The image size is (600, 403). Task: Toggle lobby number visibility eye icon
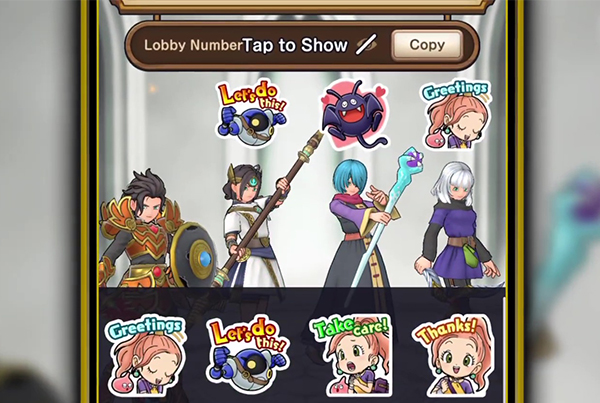(x=367, y=45)
